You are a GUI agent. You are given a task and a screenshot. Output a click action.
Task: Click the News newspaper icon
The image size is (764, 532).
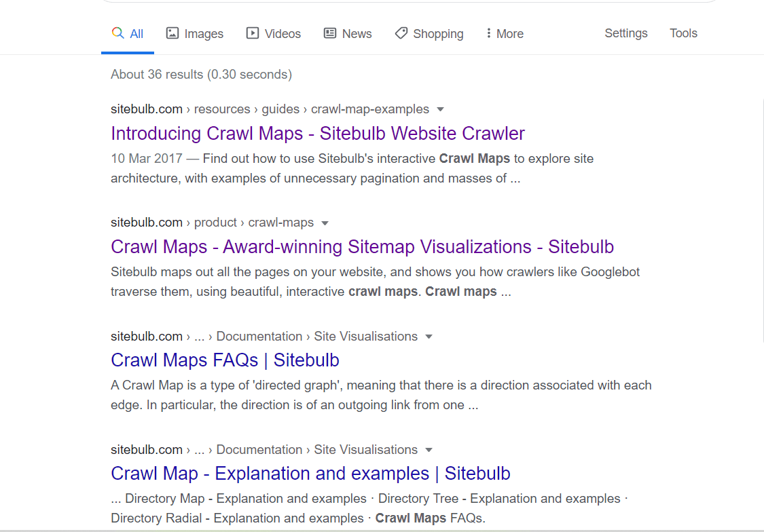click(x=330, y=33)
